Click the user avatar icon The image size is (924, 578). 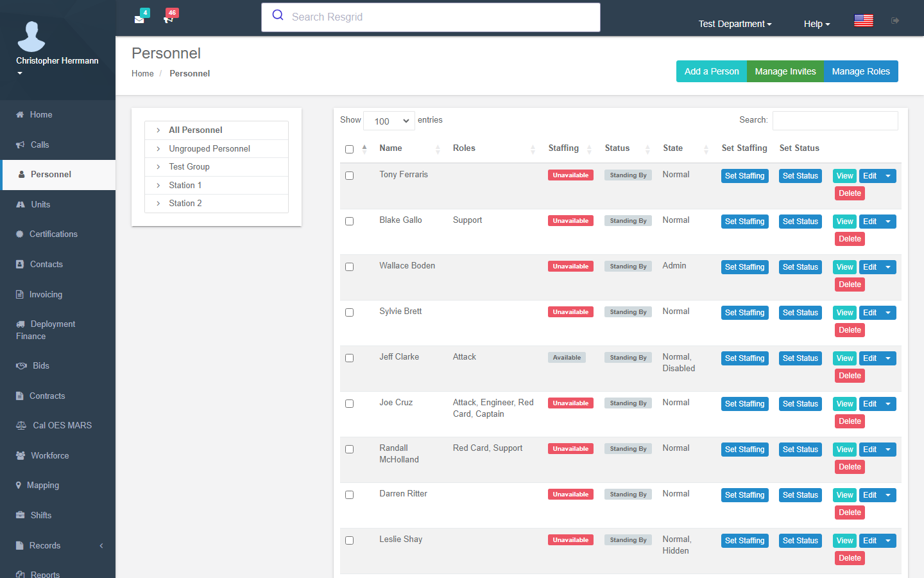click(x=31, y=36)
